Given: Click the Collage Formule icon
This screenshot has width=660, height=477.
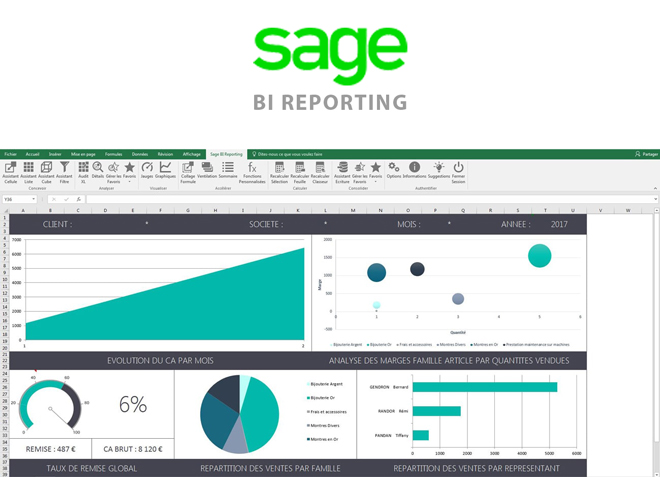Looking at the screenshot, I should [x=188, y=173].
